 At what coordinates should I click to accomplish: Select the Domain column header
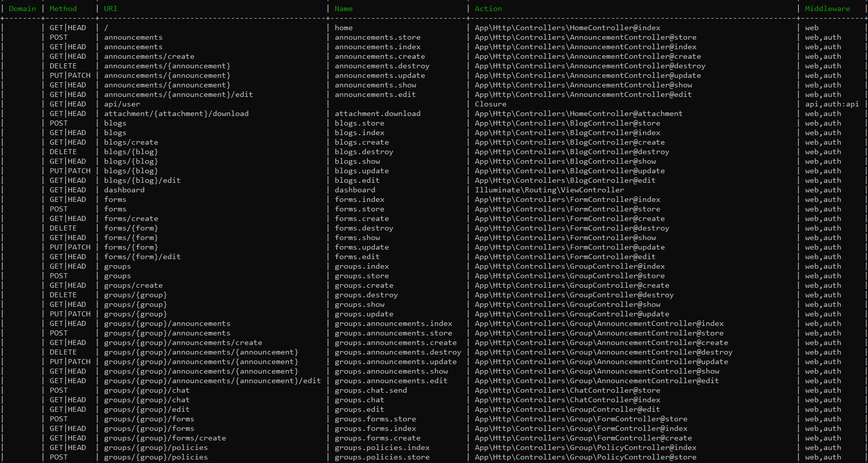click(x=22, y=9)
